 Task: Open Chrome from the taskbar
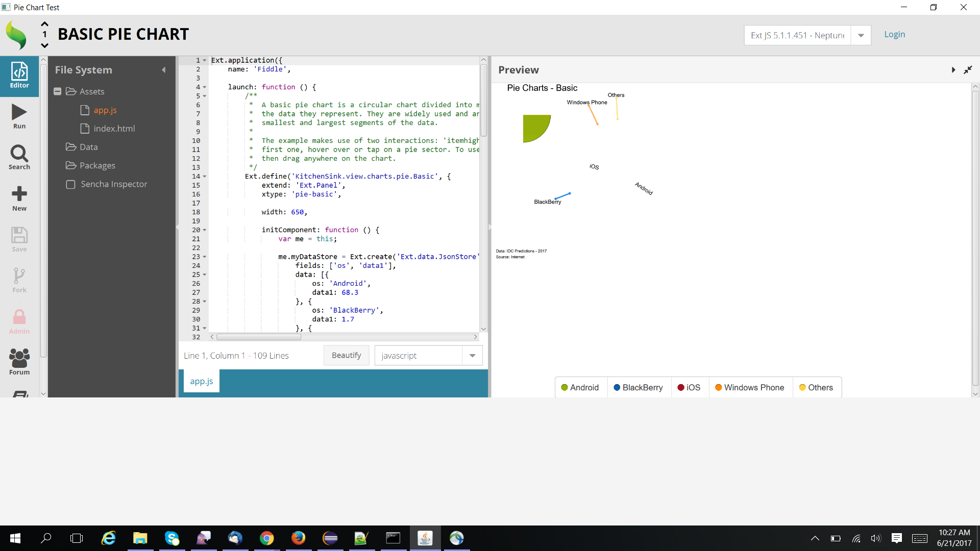266,538
